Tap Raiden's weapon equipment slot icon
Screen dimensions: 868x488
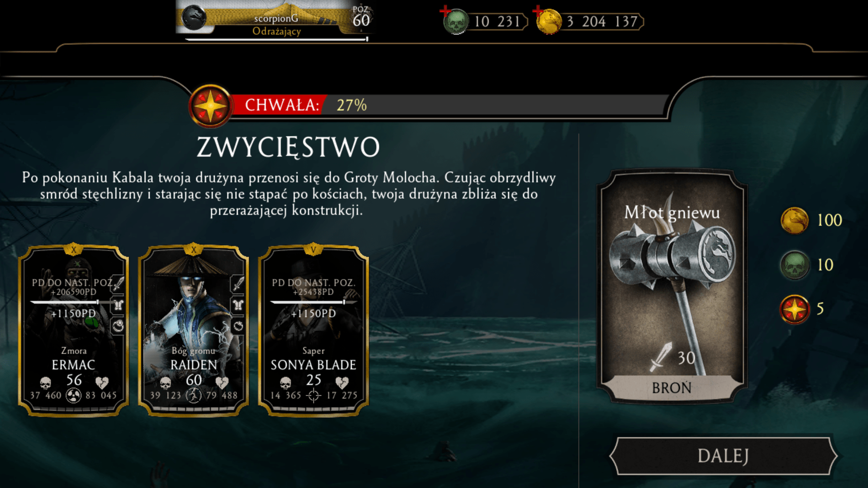(x=238, y=284)
